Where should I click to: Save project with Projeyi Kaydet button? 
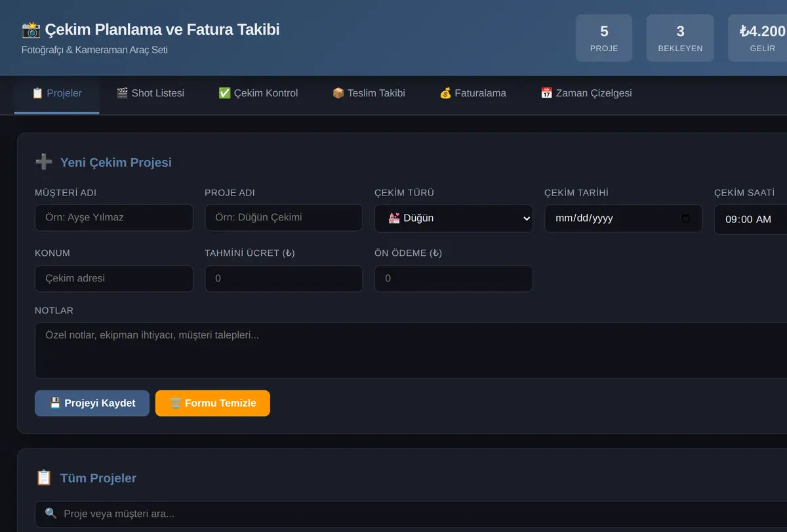(92, 403)
